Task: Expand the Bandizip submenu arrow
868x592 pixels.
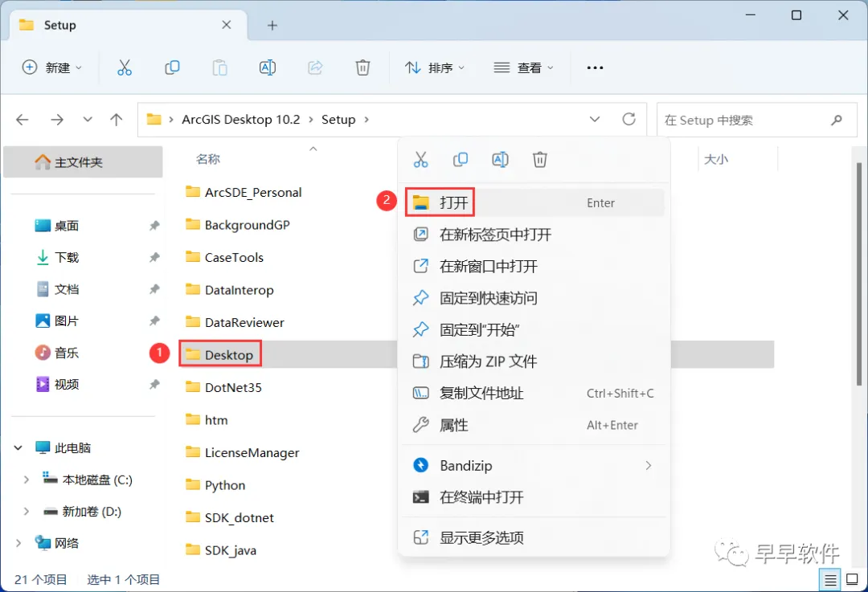Action: [x=649, y=465]
